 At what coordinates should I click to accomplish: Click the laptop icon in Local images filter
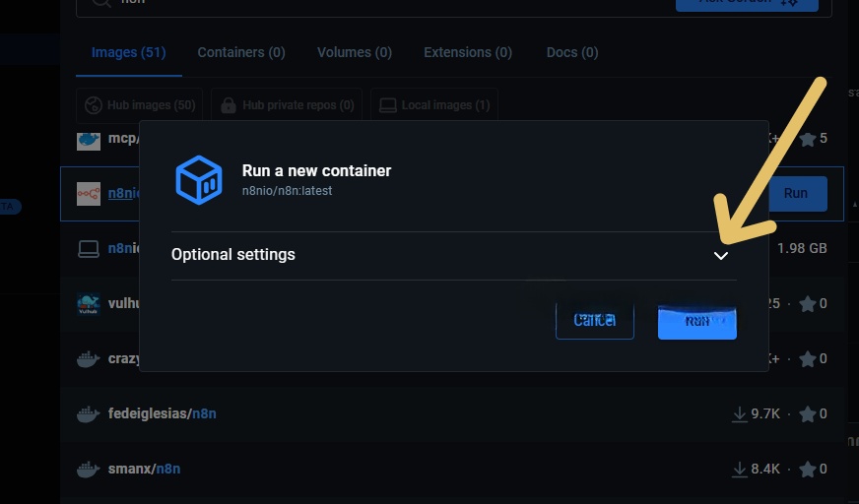pyautogui.click(x=388, y=105)
